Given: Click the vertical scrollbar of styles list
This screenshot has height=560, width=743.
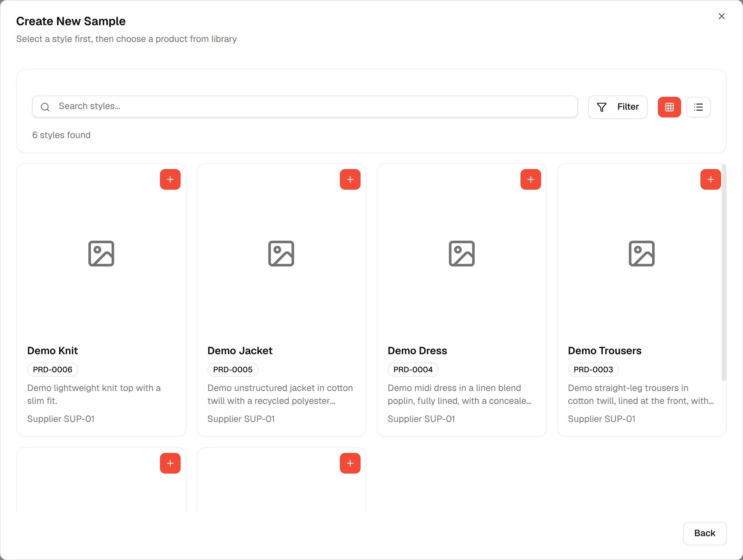Looking at the screenshot, I should tap(724, 272).
